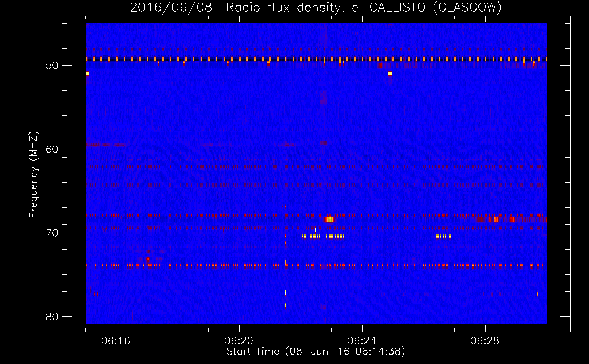Click the plot title "Radio flux density, e-CALLISTO (GLASGOW)"

coord(363,7)
